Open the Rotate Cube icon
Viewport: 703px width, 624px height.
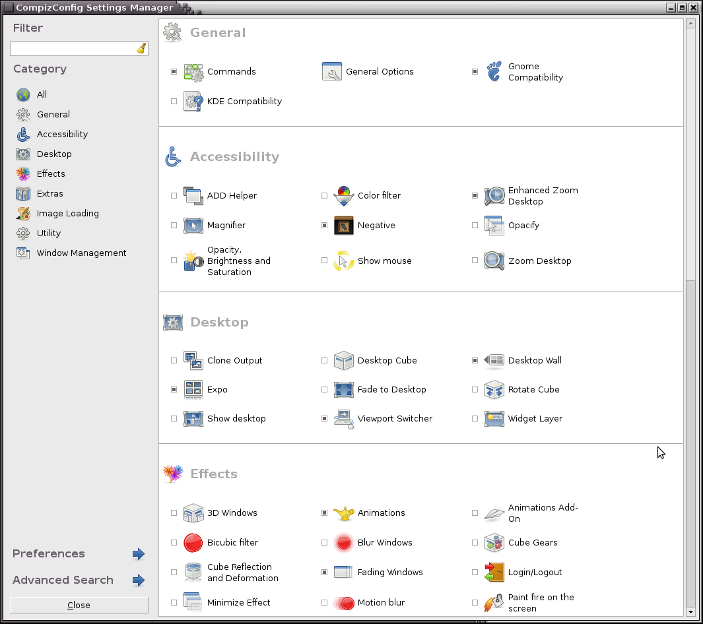(x=494, y=390)
